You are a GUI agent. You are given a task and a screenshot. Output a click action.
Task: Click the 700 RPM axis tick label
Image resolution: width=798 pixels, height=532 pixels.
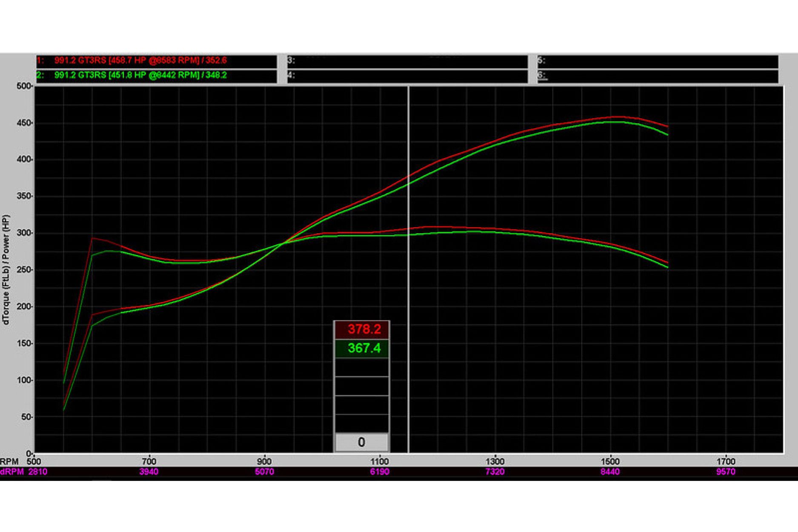click(149, 461)
